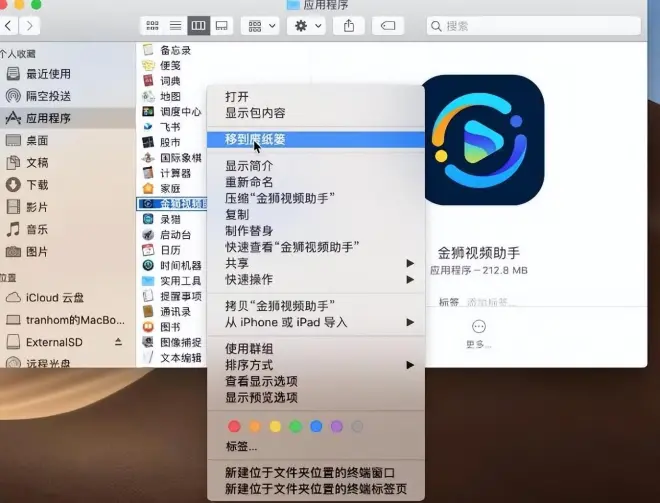The width and height of the screenshot is (660, 503).
Task: Select the 实用工具 folder
Action: pyautogui.click(x=172, y=281)
